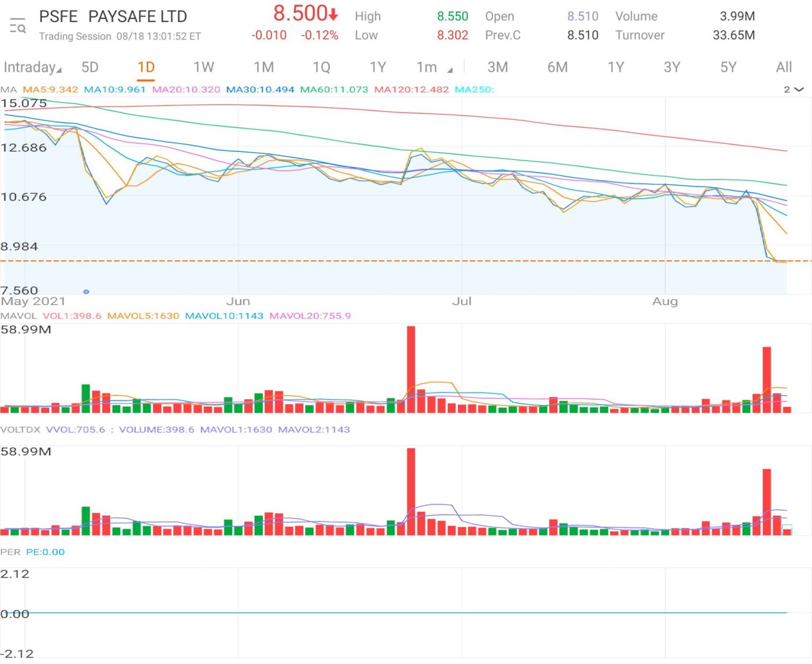Click the MA30:10.494 indicator label
Viewport: 812px width, 664px height.
(260, 90)
